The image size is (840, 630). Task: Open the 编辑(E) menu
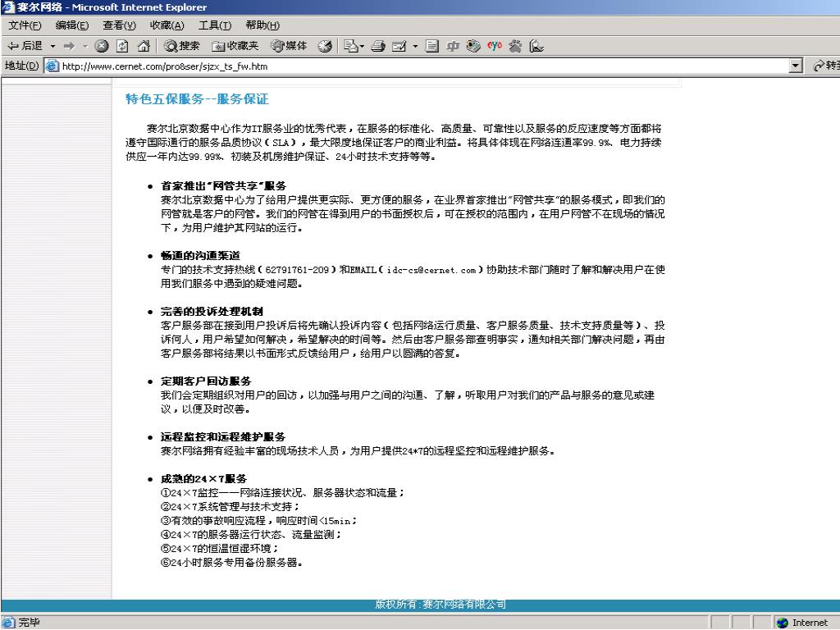pos(72,25)
